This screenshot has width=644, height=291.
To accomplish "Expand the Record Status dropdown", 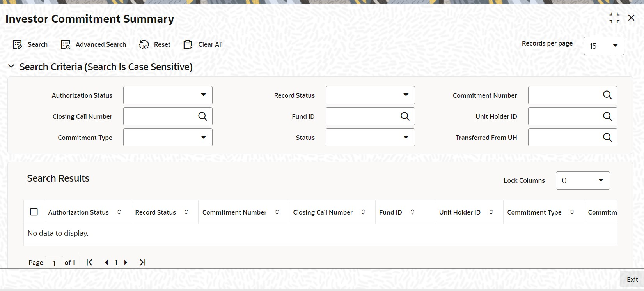I will coord(370,95).
